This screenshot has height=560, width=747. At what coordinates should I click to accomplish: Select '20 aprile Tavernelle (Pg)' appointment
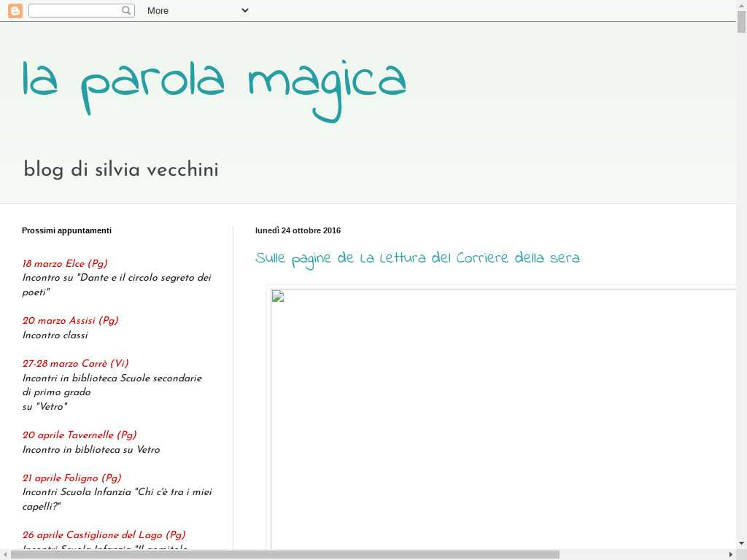80,435
